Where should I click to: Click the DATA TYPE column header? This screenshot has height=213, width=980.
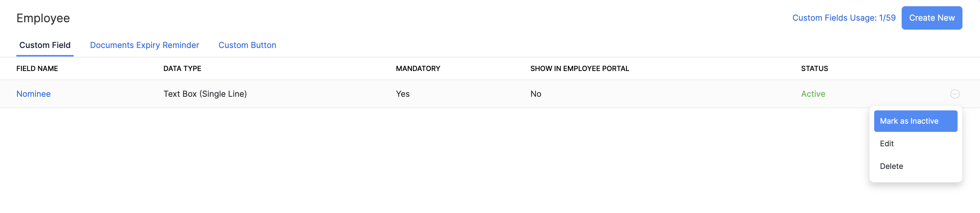pos(182,69)
